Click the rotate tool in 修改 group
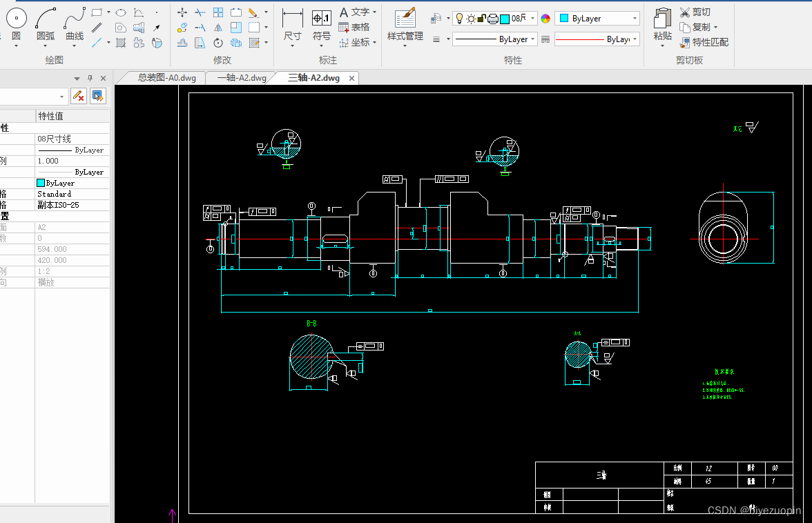The width and height of the screenshot is (812, 523). tap(218, 42)
